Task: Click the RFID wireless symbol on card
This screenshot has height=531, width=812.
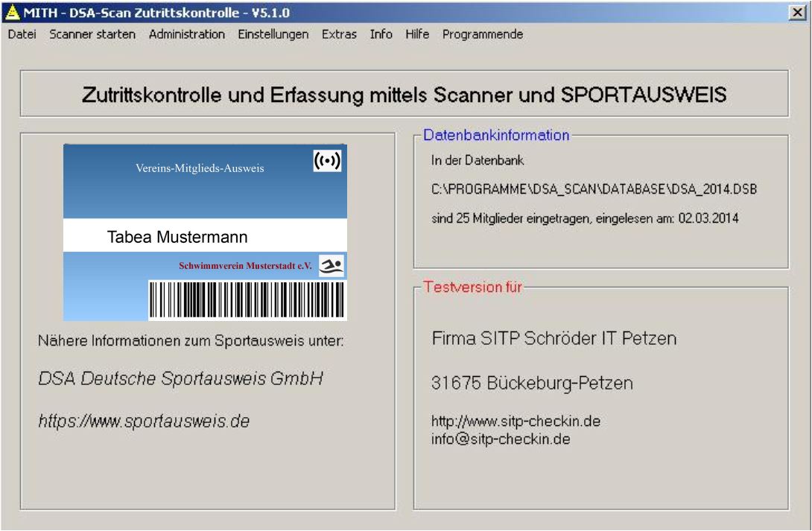Action: pyautogui.click(x=327, y=161)
